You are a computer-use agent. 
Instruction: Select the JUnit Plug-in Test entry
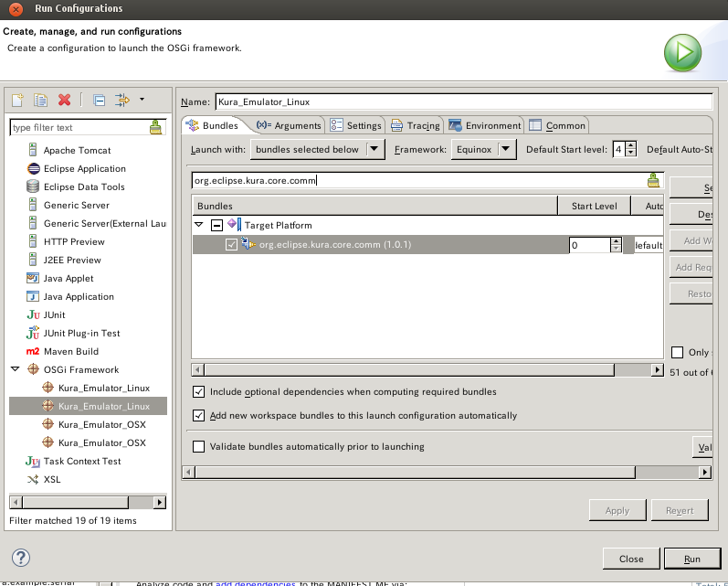click(81, 333)
